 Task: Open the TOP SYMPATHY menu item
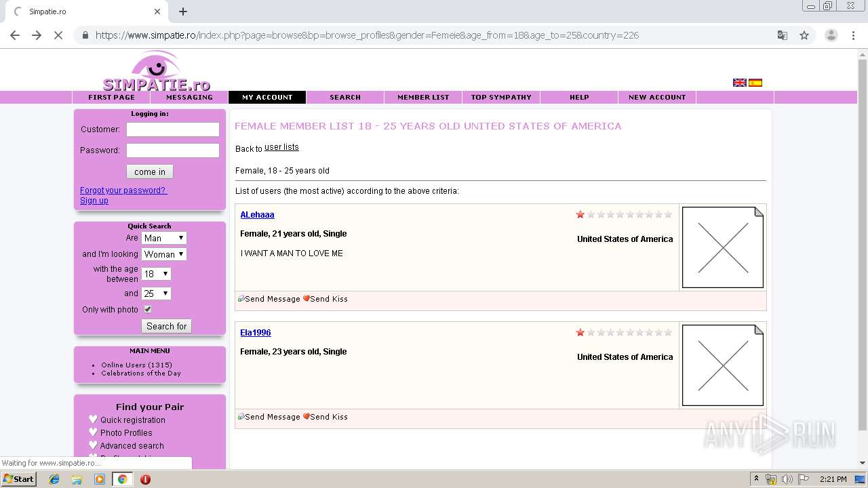point(501,97)
